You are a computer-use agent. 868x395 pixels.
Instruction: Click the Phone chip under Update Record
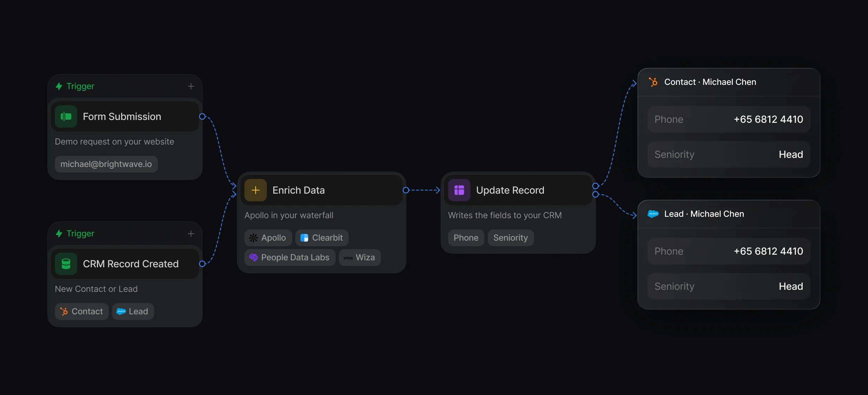(466, 238)
